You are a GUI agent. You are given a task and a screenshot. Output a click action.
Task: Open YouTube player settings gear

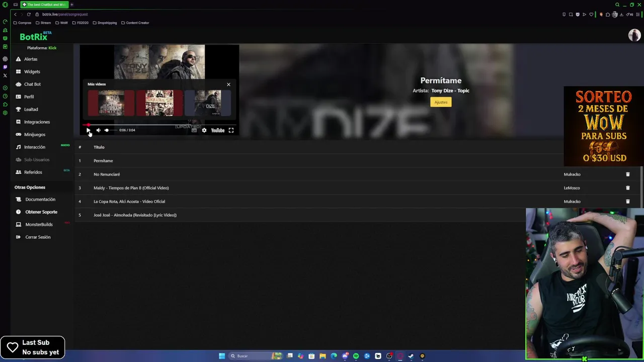coord(204,130)
